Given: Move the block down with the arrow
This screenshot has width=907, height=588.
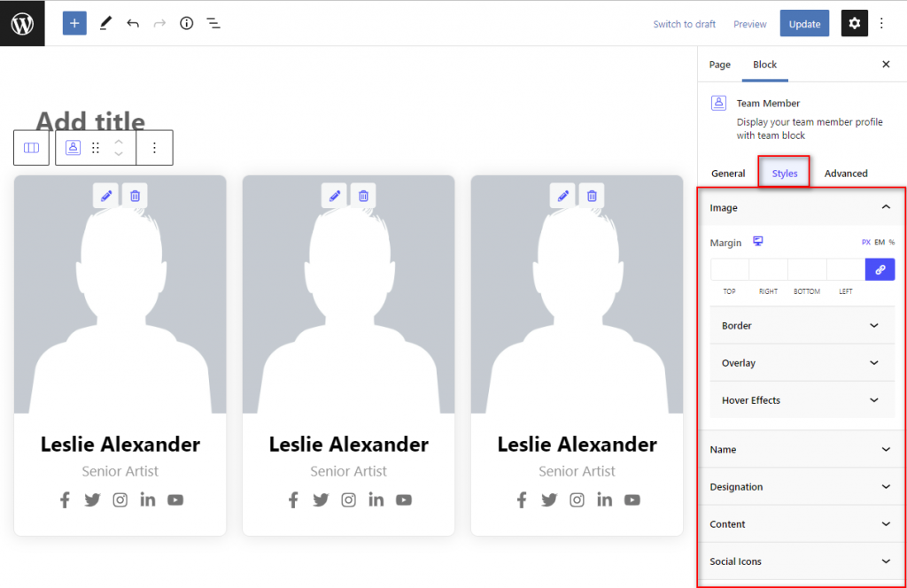Looking at the screenshot, I should pos(119,154).
